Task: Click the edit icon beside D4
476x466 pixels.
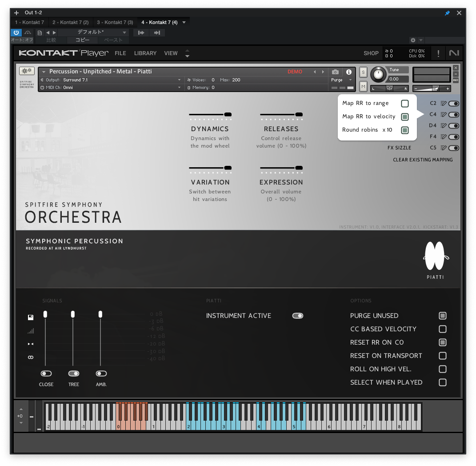Action: 444,126
